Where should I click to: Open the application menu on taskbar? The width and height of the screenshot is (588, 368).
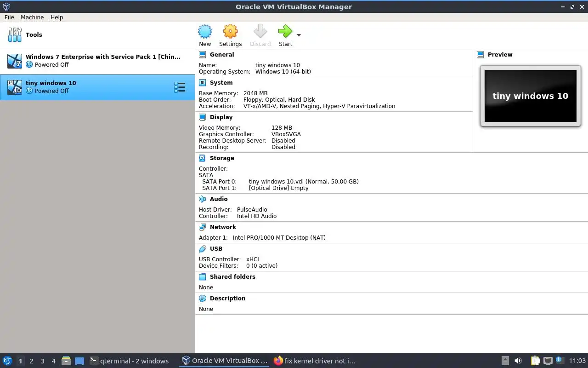coord(7,361)
